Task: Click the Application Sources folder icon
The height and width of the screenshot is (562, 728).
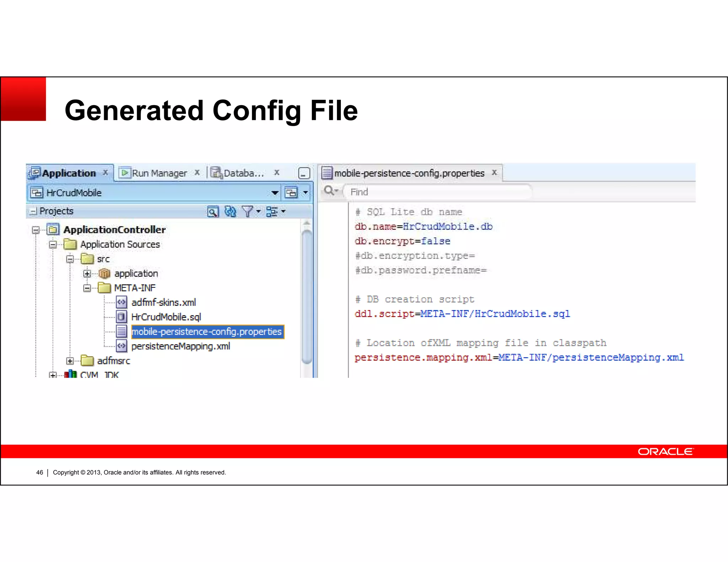Action: tap(70, 244)
